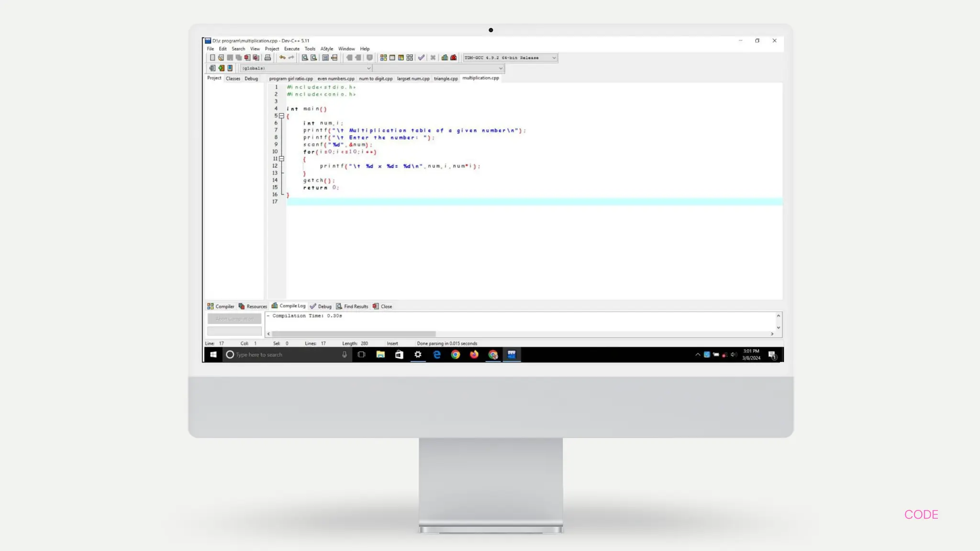Click the Print icon in toolbar
Viewport: 980px width, 551px height.
pyautogui.click(x=268, y=57)
